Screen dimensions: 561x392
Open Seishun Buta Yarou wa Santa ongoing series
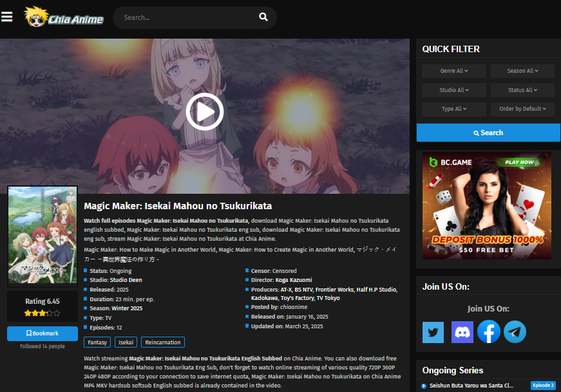tap(471, 386)
